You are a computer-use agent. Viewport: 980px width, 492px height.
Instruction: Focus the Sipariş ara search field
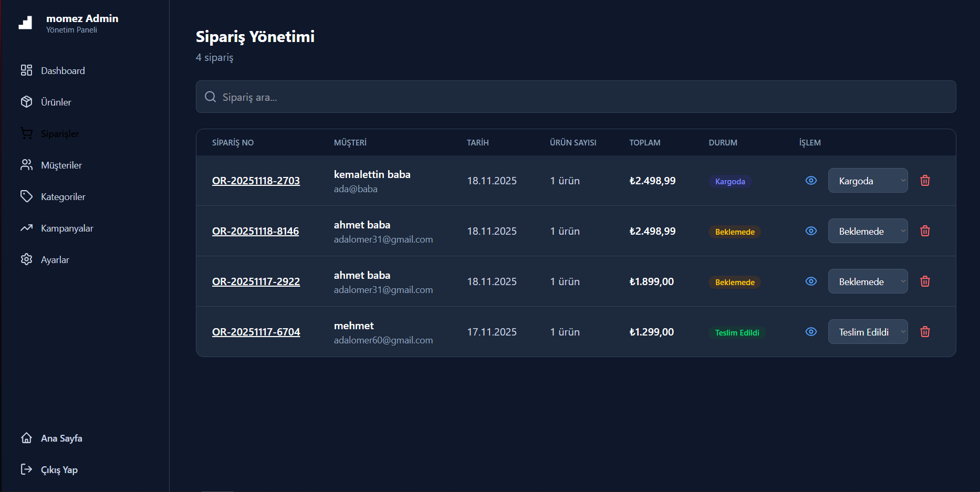point(578,97)
